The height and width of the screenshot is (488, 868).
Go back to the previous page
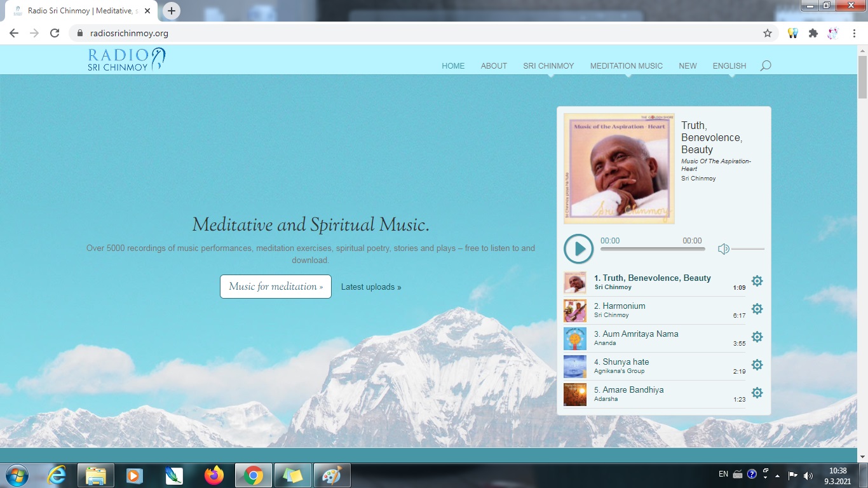[x=14, y=33]
